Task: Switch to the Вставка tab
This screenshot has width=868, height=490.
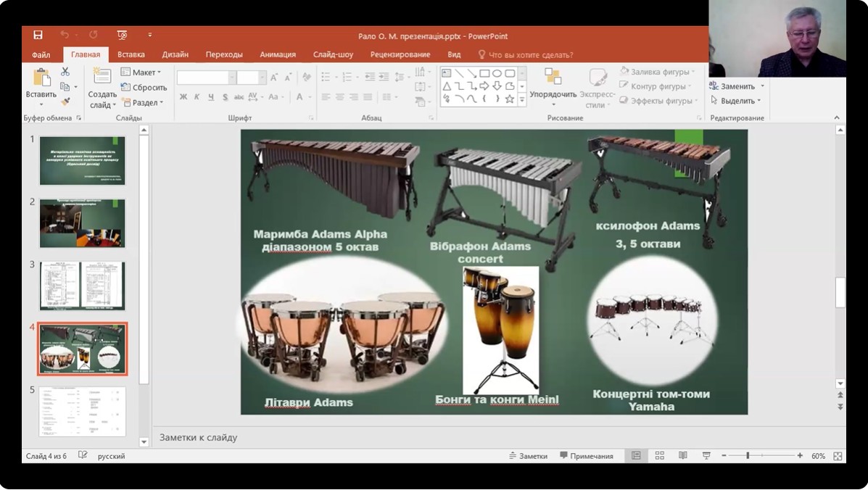Action: click(131, 55)
